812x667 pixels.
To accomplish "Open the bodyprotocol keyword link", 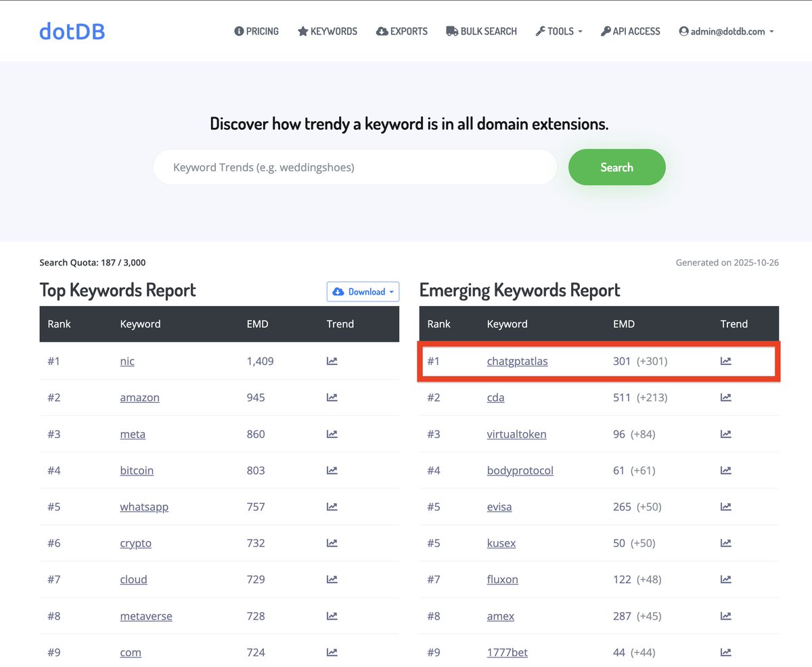I will (520, 471).
